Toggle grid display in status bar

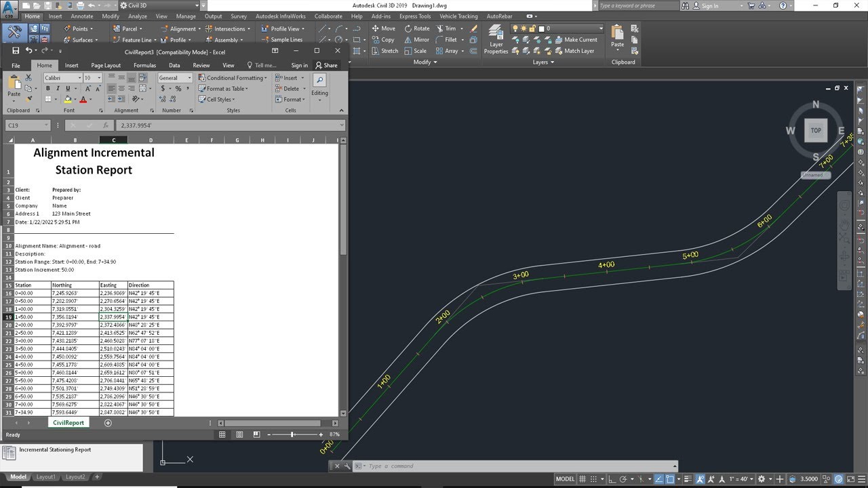(x=584, y=479)
